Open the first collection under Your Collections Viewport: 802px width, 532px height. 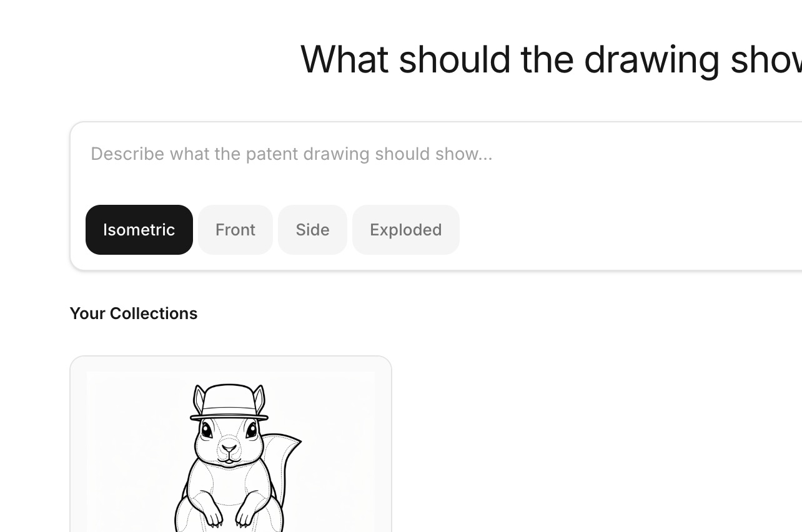pos(230,443)
